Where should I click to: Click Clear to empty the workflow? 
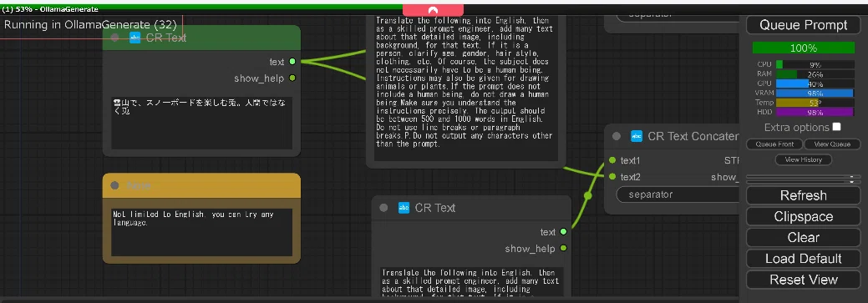coord(803,238)
